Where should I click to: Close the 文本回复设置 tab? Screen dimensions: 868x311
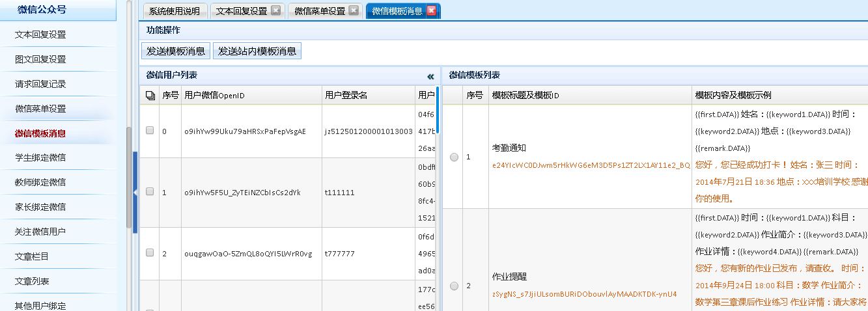click(x=275, y=11)
